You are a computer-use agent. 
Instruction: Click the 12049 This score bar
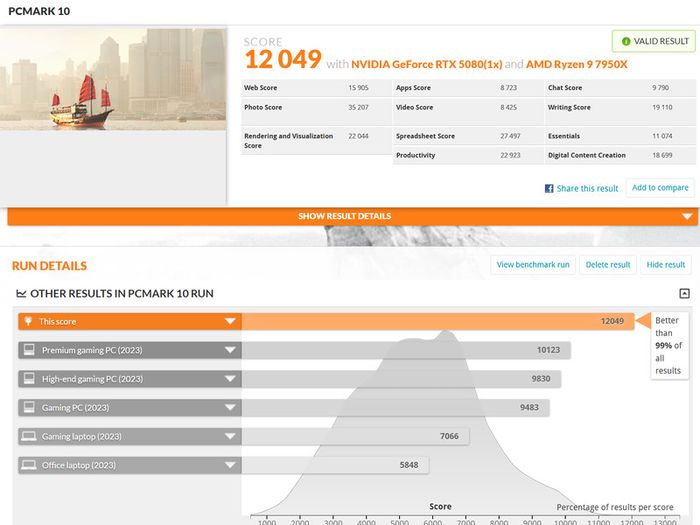point(438,321)
